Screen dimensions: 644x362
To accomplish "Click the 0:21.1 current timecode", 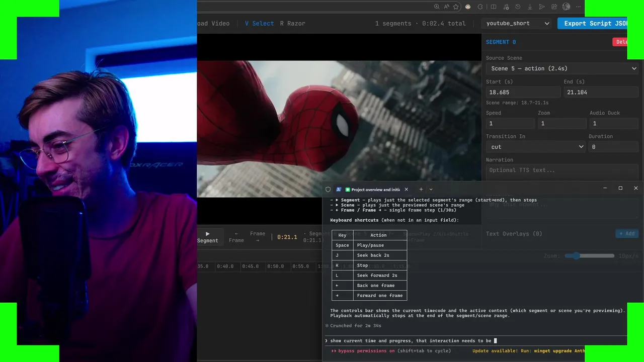I will pos(287,237).
